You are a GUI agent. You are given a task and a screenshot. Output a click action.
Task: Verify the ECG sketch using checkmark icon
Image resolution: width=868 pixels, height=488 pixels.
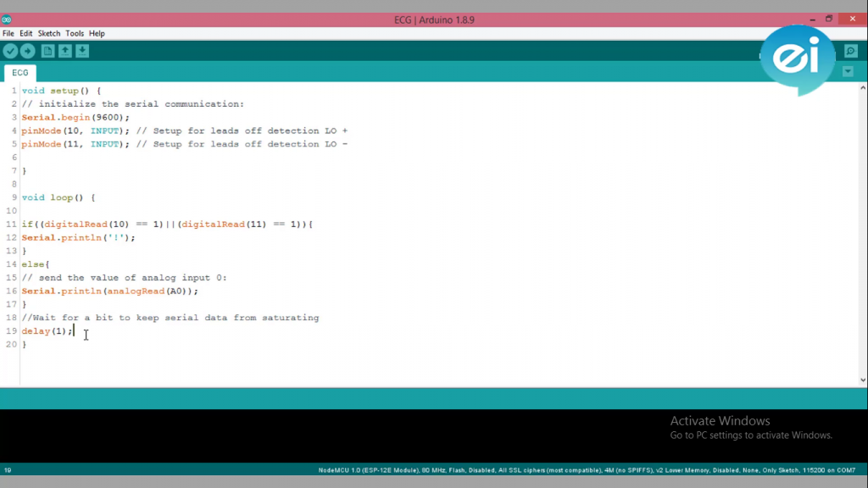(x=10, y=51)
